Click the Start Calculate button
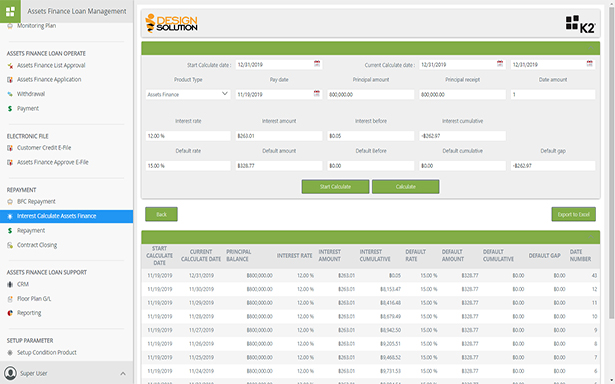Viewport: 615px width, 384px height. (335, 187)
